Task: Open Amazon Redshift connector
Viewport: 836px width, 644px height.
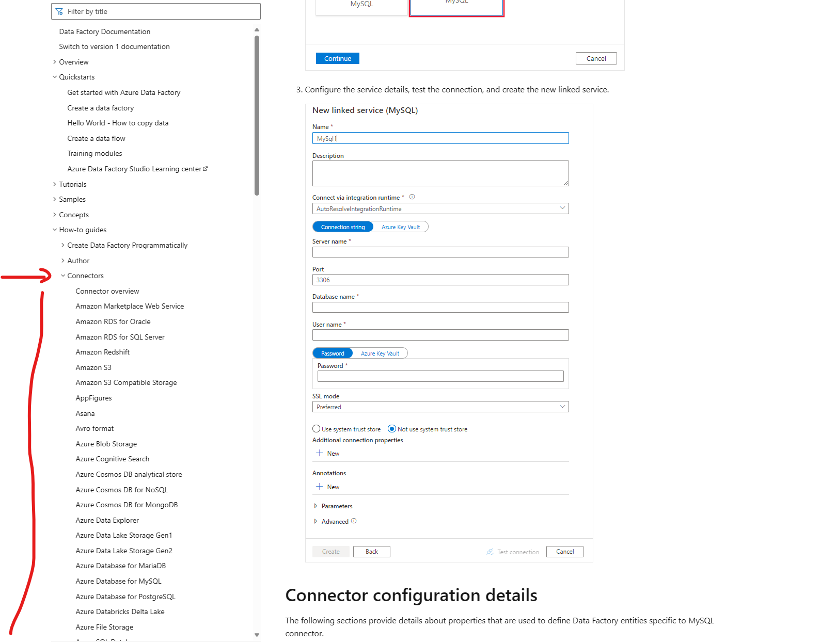Action: pyautogui.click(x=103, y=352)
